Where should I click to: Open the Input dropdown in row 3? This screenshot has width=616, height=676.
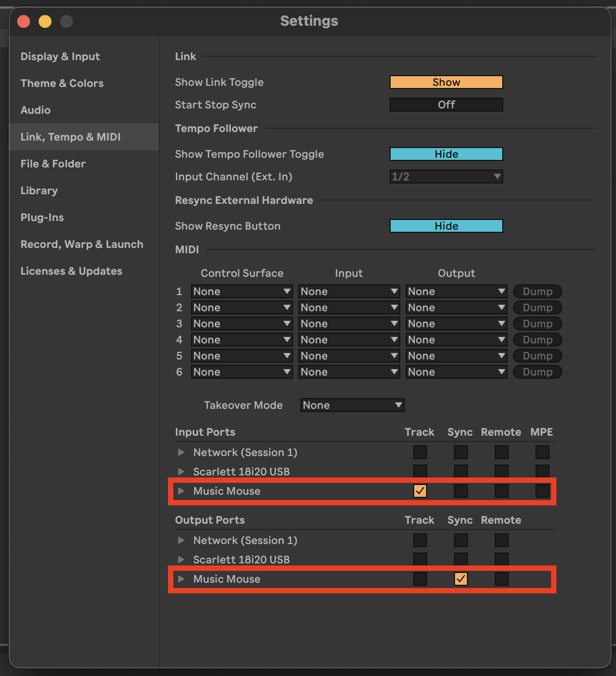click(349, 324)
